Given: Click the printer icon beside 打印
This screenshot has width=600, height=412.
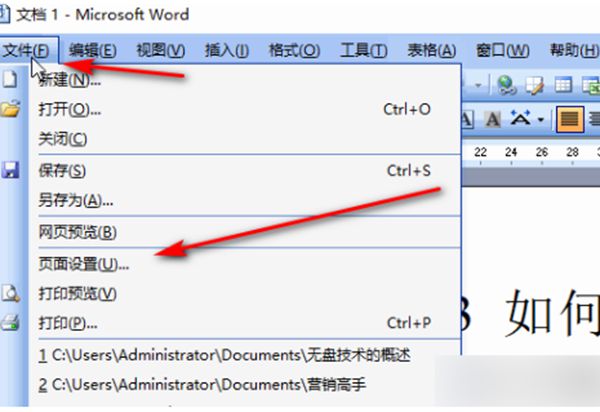Looking at the screenshot, I should (x=10, y=322).
